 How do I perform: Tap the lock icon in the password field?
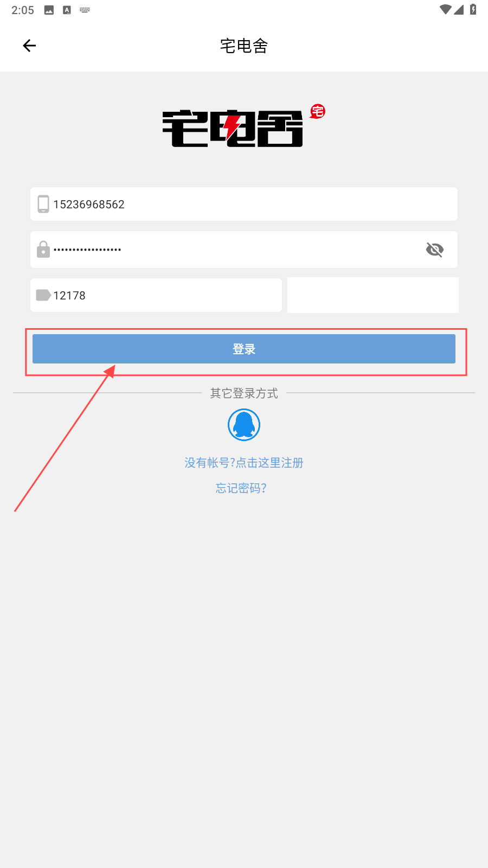[x=43, y=250]
